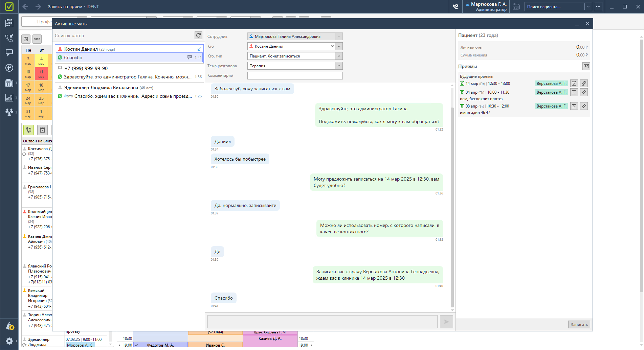Edit the 04 апр appointment
The width and height of the screenshot is (644, 350).
tap(584, 92)
